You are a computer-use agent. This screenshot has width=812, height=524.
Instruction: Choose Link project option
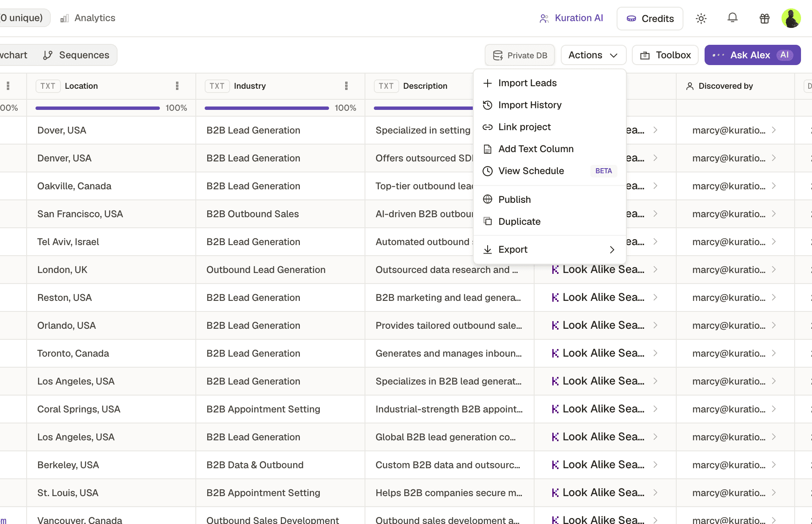click(549, 127)
